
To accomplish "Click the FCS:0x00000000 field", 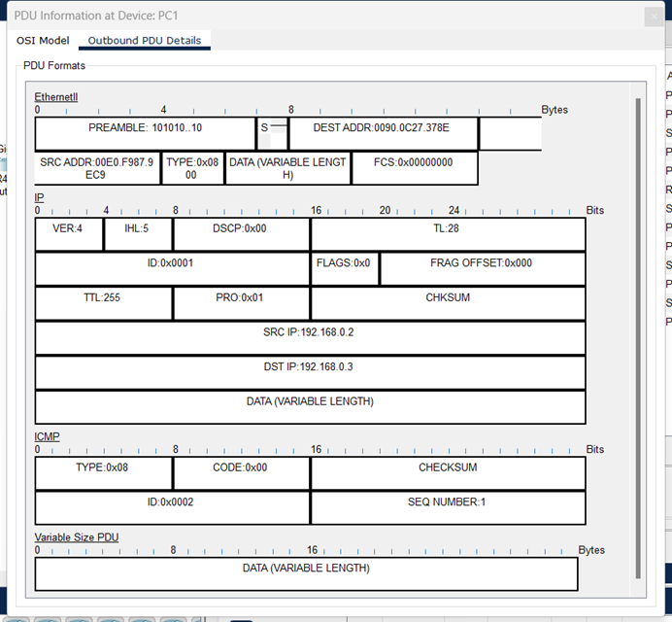I will [x=415, y=168].
